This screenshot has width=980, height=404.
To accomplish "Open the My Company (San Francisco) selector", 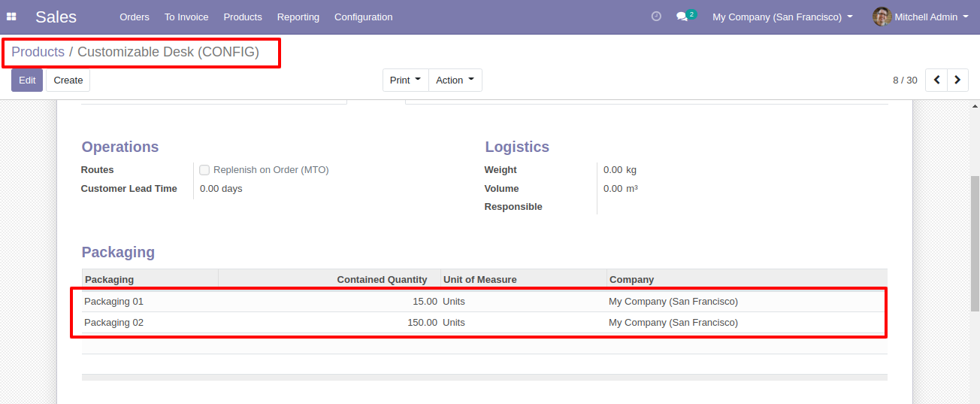I will pyautogui.click(x=782, y=17).
